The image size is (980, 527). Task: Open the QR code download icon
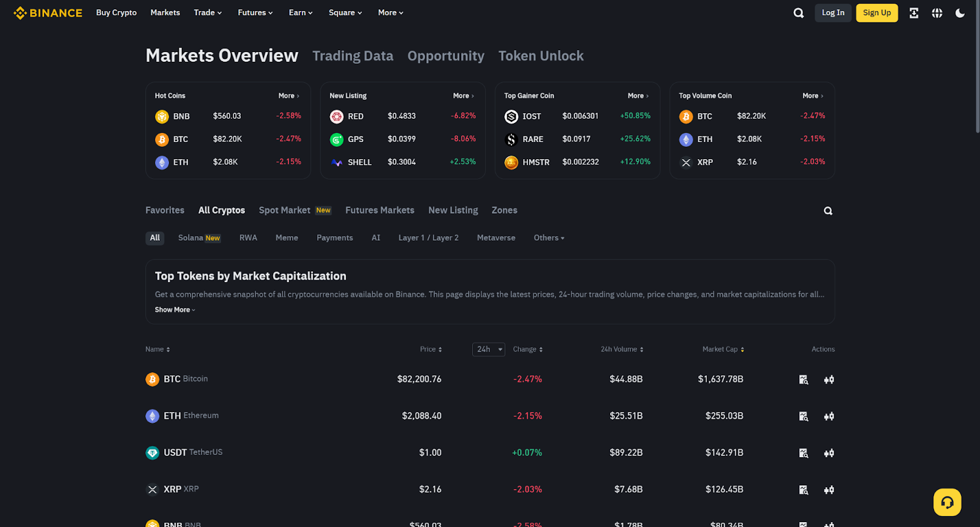point(914,13)
